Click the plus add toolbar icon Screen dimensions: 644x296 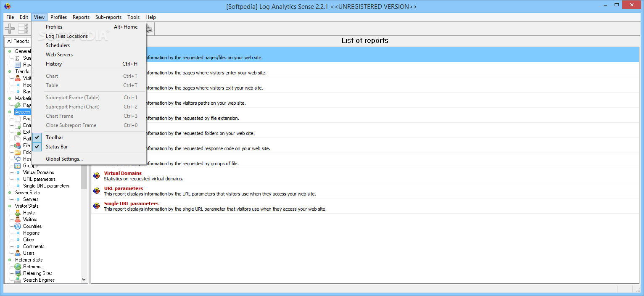(x=10, y=29)
